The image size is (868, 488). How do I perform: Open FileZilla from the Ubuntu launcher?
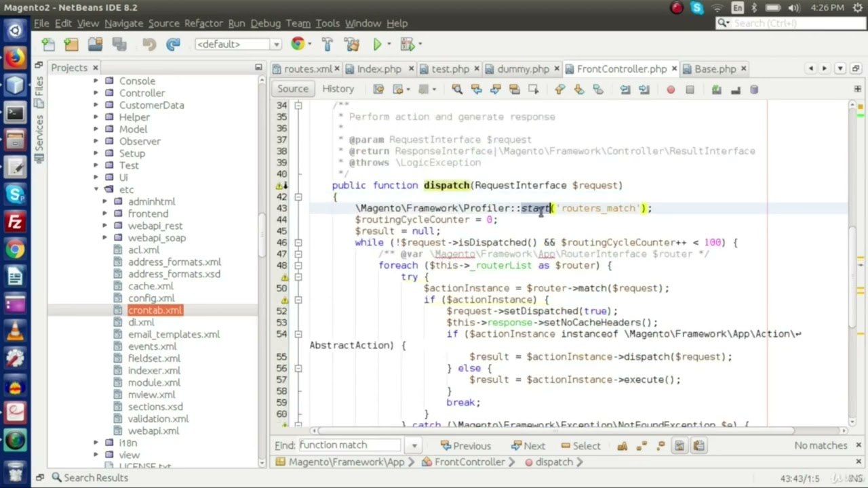[x=15, y=222]
